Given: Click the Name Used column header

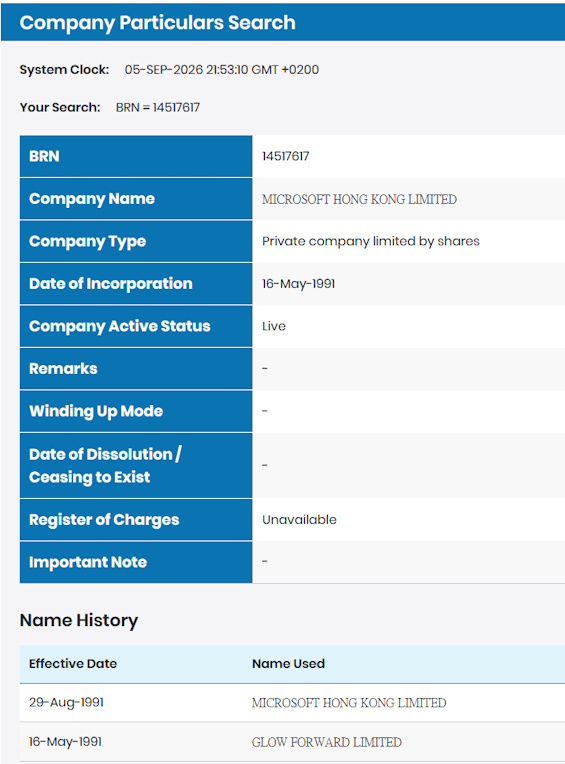Looking at the screenshot, I should click(x=288, y=664).
